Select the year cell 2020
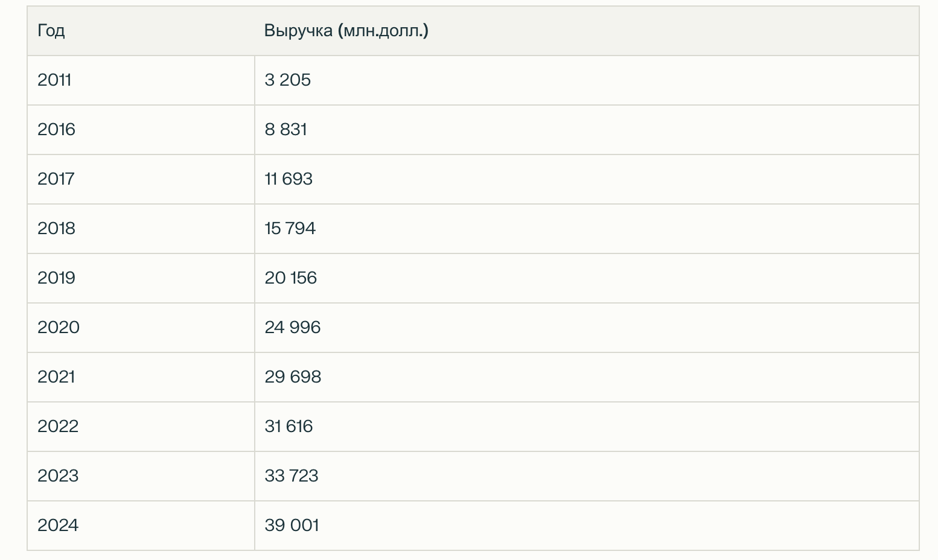938x560 pixels. (x=59, y=328)
